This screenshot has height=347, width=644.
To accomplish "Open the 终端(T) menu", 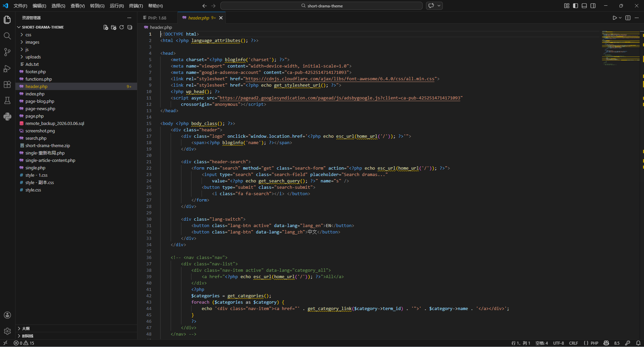I will click(x=136, y=6).
